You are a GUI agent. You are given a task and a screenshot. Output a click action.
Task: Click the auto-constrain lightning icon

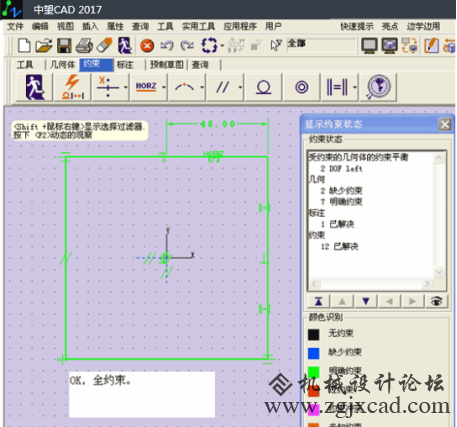[73, 87]
